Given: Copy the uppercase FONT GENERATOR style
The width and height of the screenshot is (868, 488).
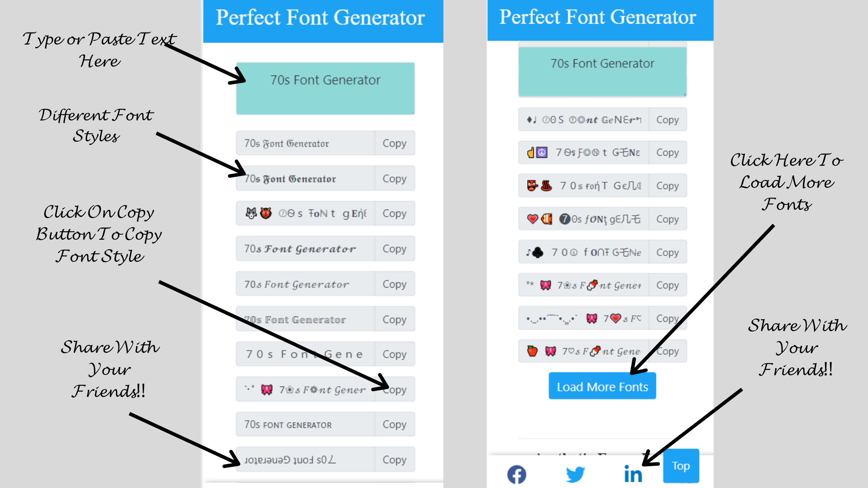Looking at the screenshot, I should (393, 424).
